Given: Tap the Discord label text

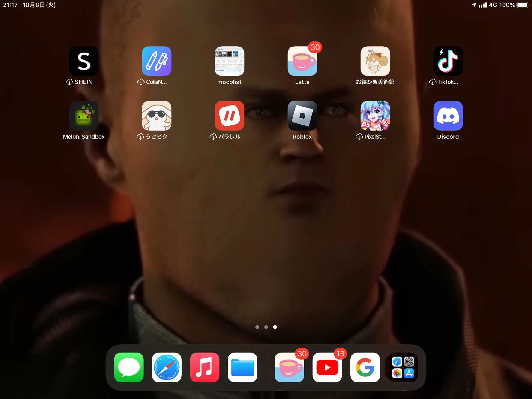Looking at the screenshot, I should [x=448, y=137].
